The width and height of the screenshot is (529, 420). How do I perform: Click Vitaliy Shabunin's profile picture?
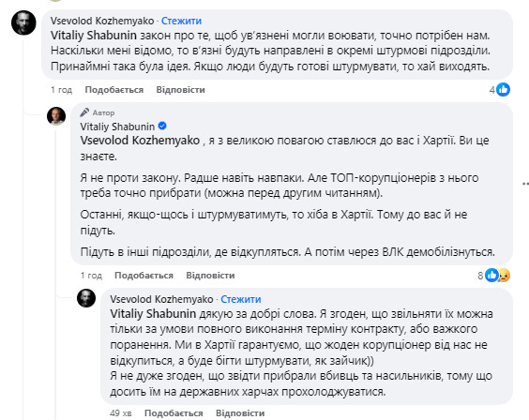click(x=56, y=116)
